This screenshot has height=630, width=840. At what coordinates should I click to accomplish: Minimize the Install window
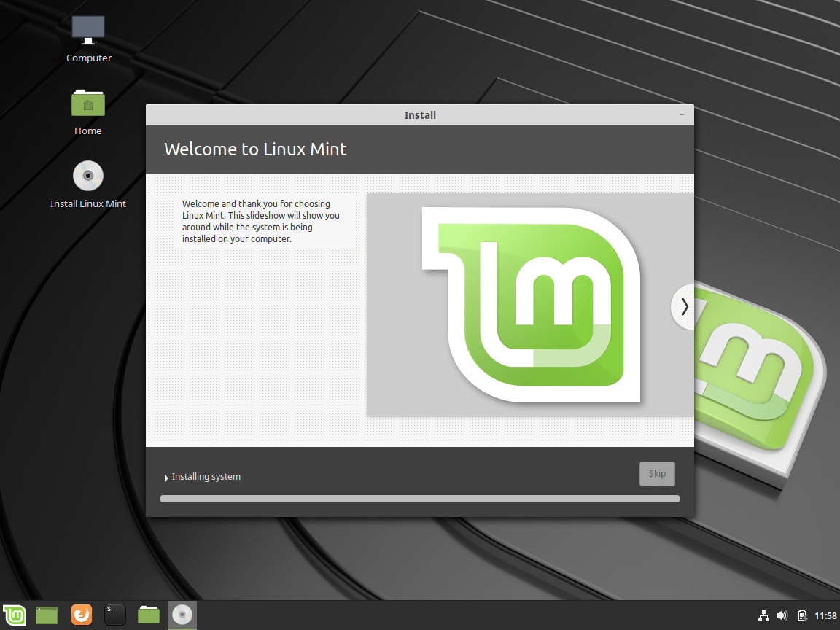point(682,114)
